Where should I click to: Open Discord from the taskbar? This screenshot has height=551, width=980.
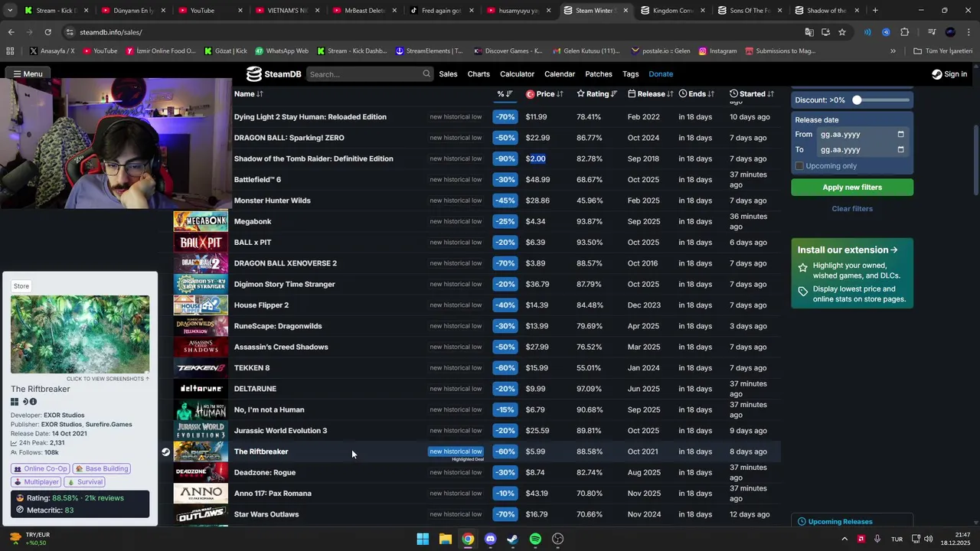click(x=491, y=539)
